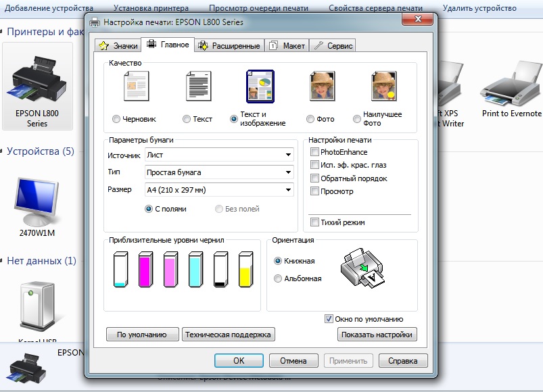The image size is (543, 392).
Task: Click the Показать настройки button
Action: coord(377,335)
